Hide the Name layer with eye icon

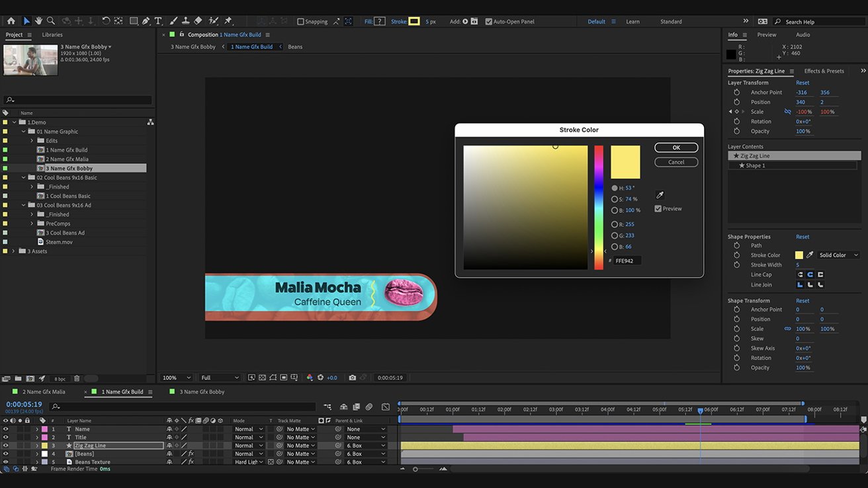pos(5,429)
